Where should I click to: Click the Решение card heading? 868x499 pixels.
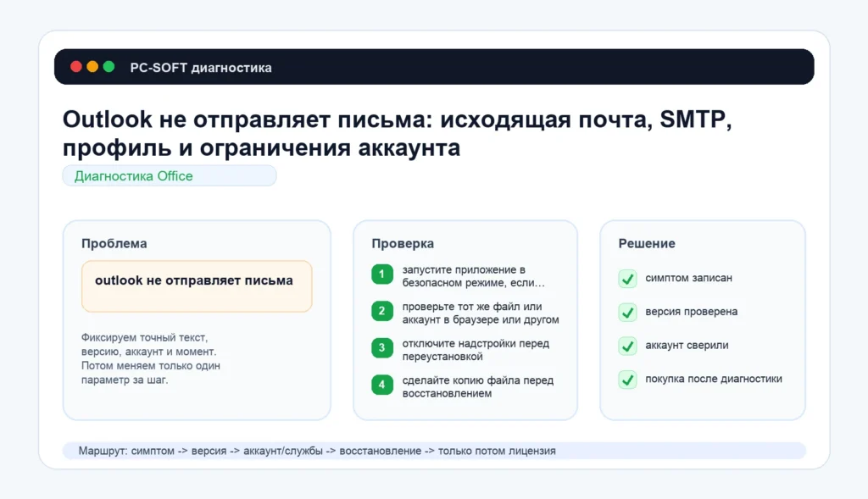(x=647, y=243)
